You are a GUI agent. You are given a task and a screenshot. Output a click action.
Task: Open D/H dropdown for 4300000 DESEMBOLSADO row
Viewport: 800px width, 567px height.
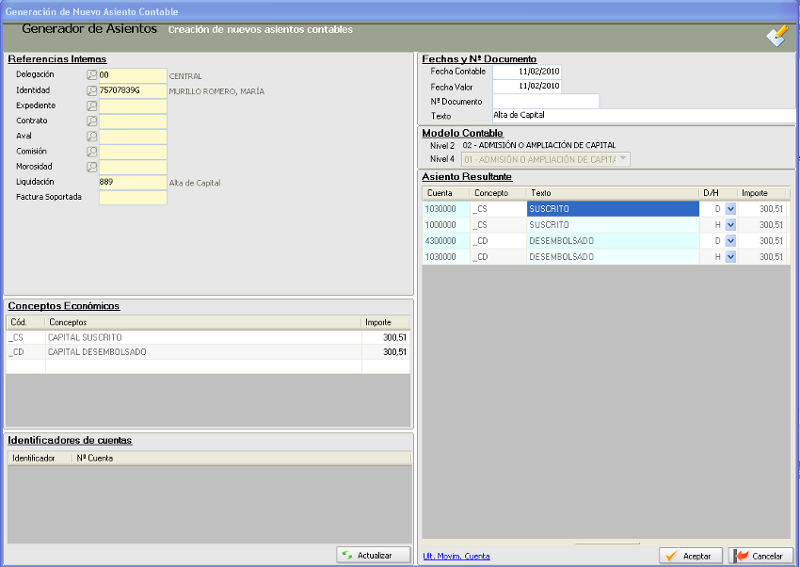pyautogui.click(x=731, y=241)
